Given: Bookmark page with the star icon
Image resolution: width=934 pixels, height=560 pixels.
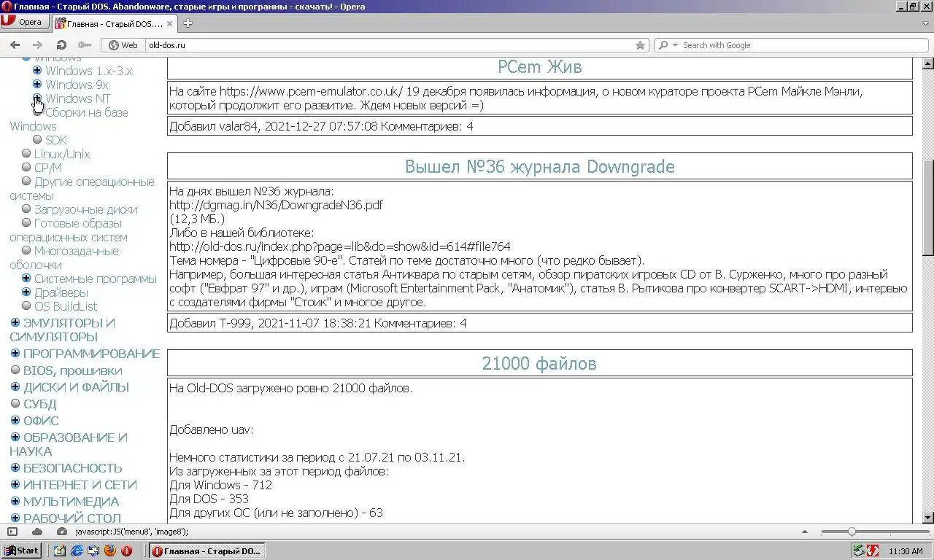Looking at the screenshot, I should (640, 45).
